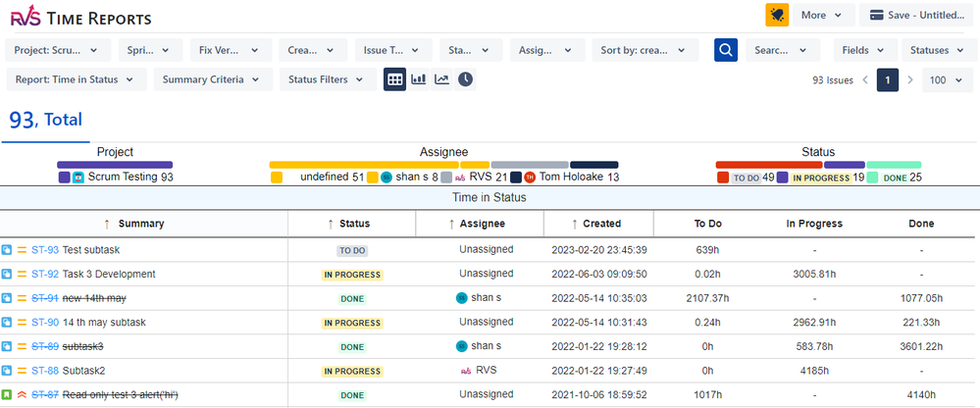Open the More dropdown
The image size is (980, 408).
(824, 15)
